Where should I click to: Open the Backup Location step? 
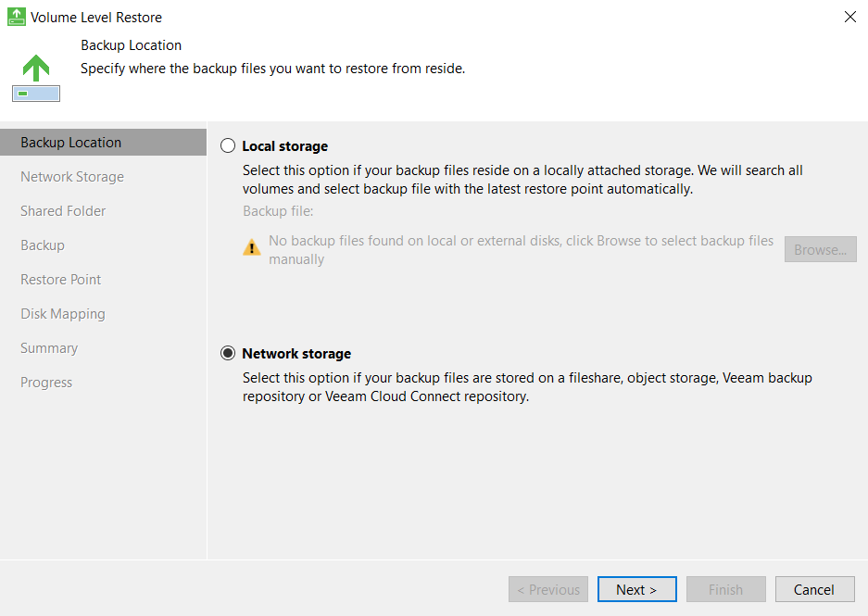point(71,143)
